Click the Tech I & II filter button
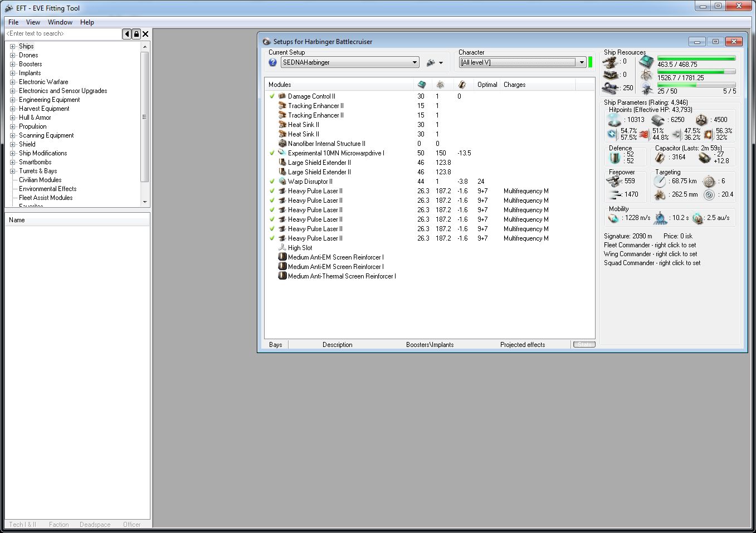 (22, 525)
